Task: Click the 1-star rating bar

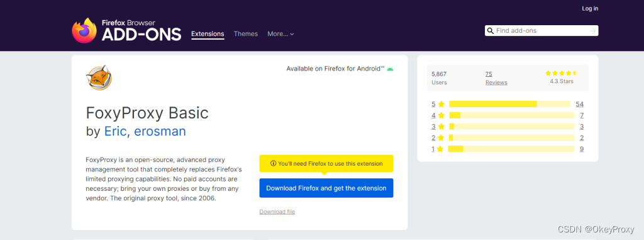Action: (x=511, y=149)
